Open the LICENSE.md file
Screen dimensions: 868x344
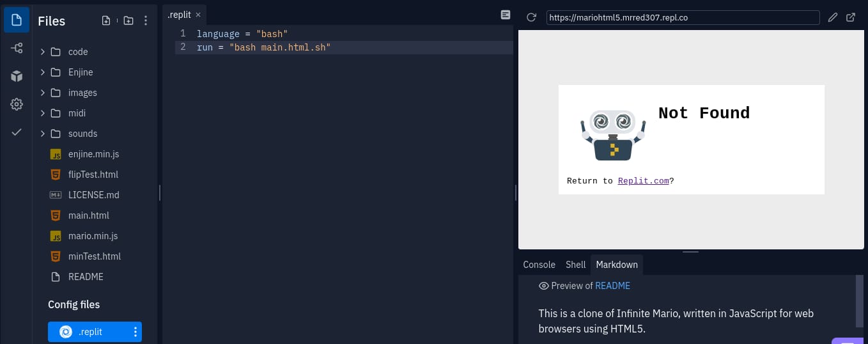coord(95,195)
